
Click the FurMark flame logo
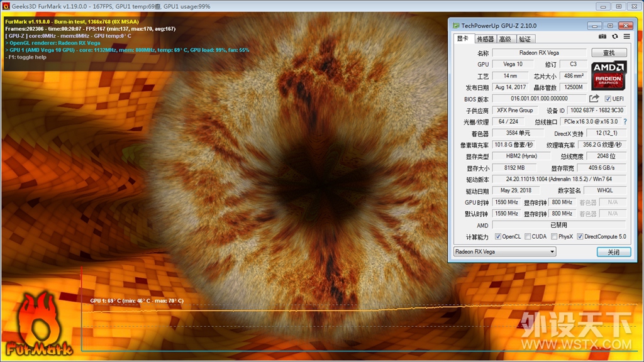coord(39,324)
